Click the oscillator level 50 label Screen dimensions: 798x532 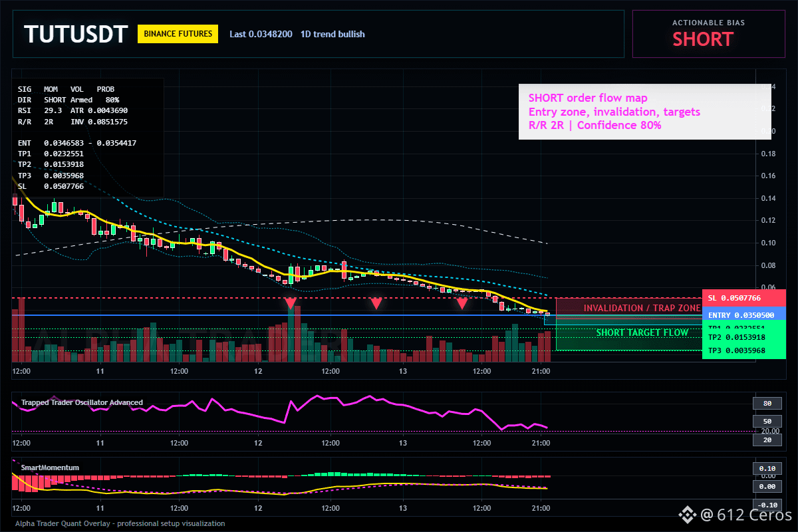point(767,422)
